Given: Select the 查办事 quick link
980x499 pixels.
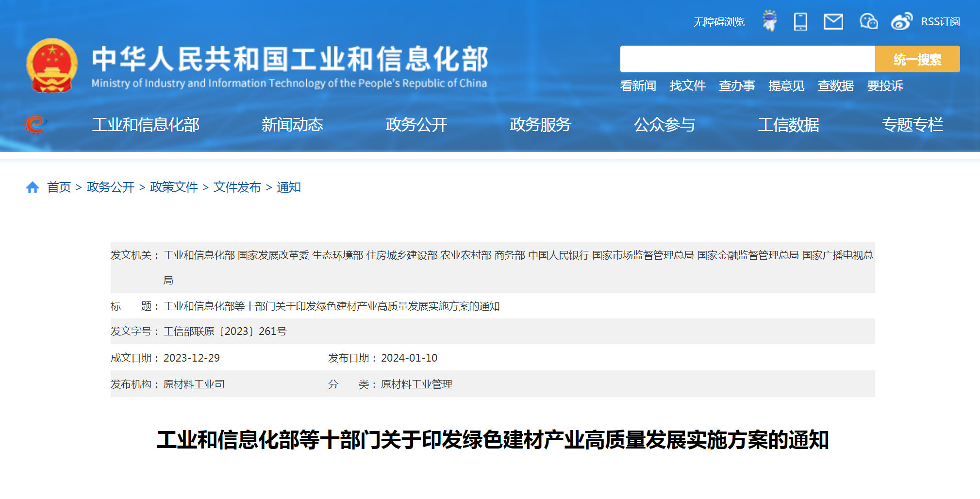Looking at the screenshot, I should (x=737, y=86).
